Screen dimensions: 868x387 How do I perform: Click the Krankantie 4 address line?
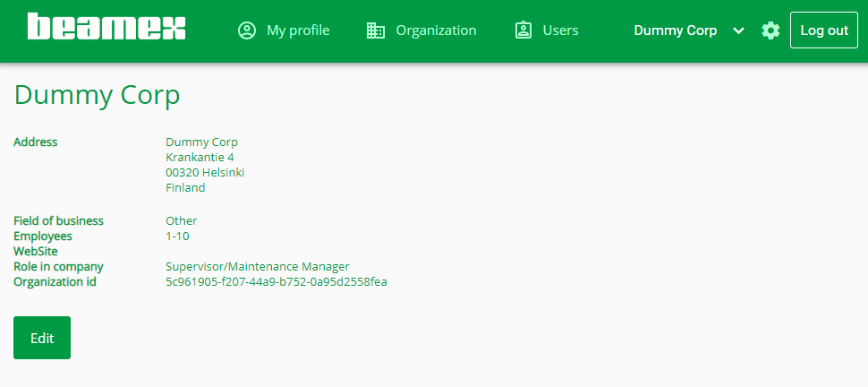tap(200, 158)
